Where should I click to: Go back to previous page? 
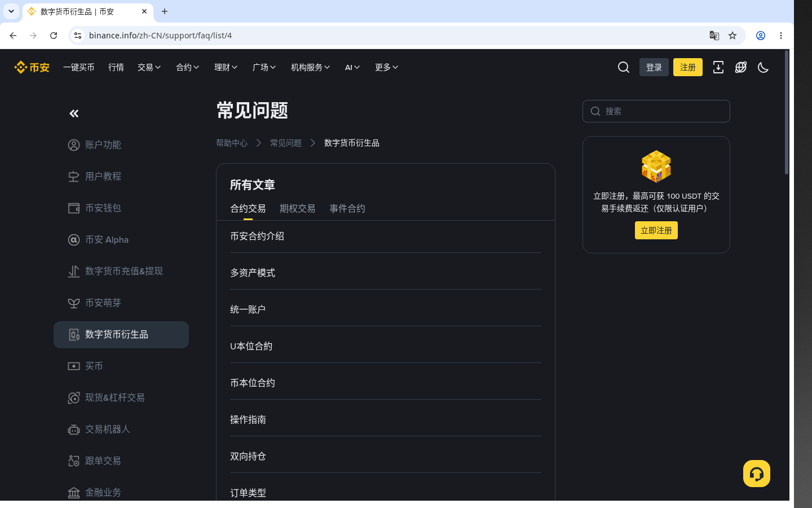13,36
